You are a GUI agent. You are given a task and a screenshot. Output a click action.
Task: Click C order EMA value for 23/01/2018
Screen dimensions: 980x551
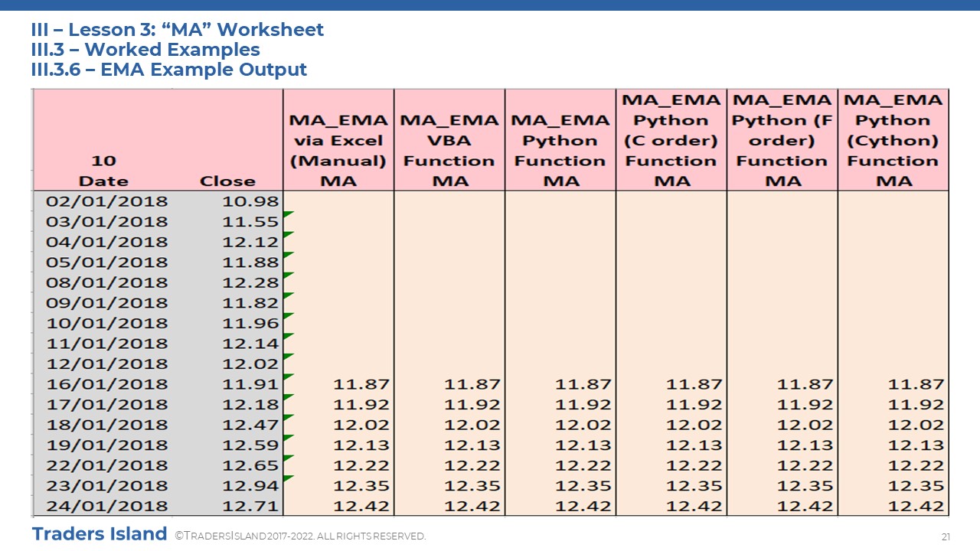[x=694, y=485]
